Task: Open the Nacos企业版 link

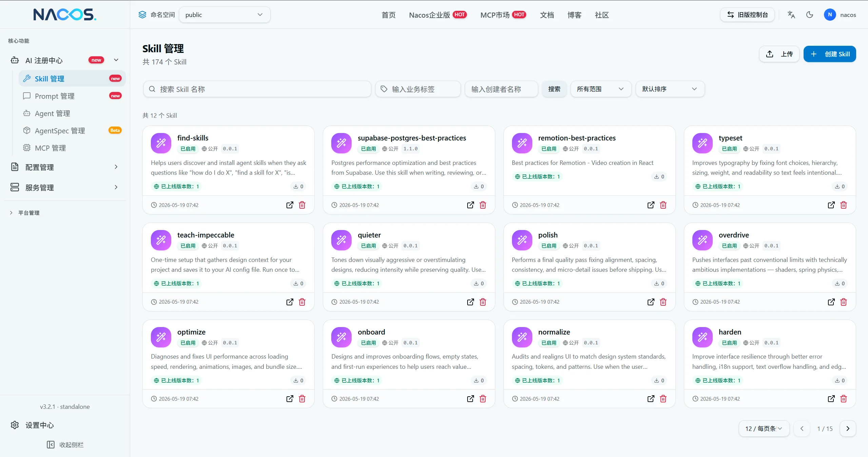Action: tap(438, 15)
